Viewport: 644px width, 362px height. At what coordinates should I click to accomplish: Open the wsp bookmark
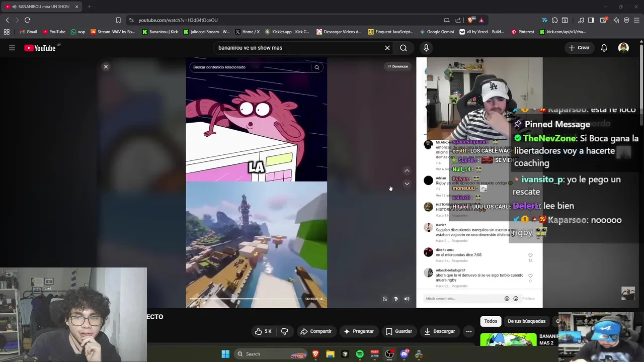click(78, 32)
